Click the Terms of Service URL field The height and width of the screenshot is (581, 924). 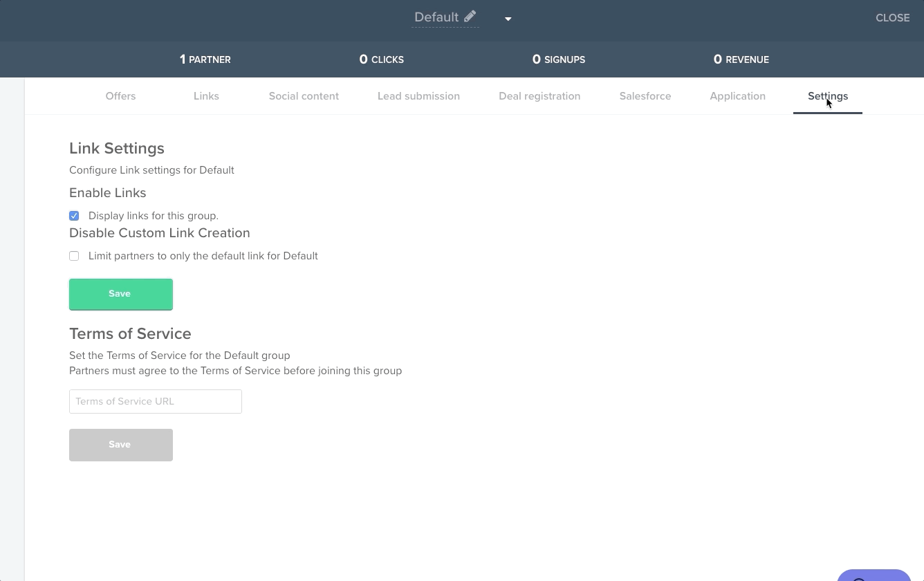(x=155, y=401)
